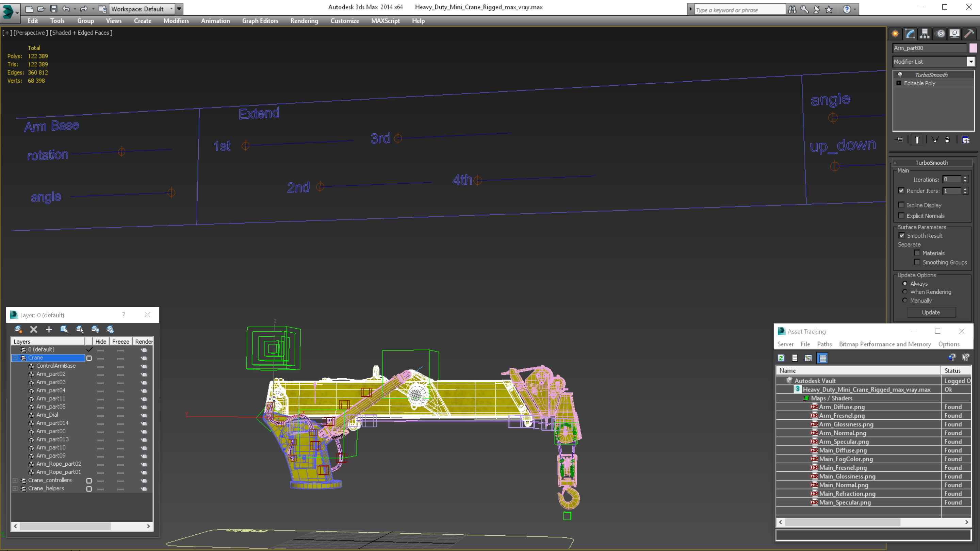The height and width of the screenshot is (551, 980).
Task: Click the Update button in TurboSmooth rollout
Action: coord(931,312)
